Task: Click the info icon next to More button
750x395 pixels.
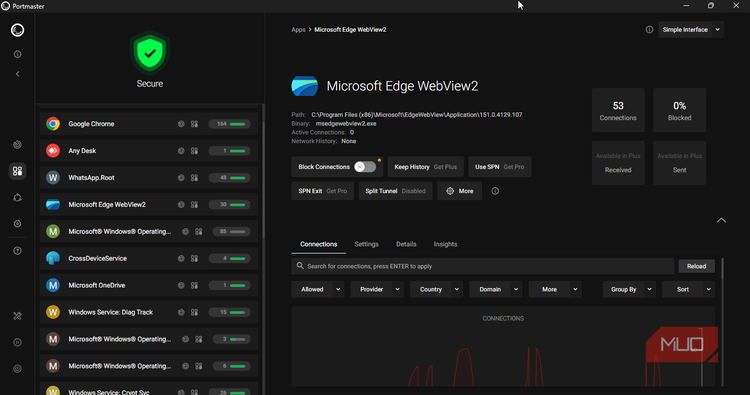Action: tap(495, 191)
